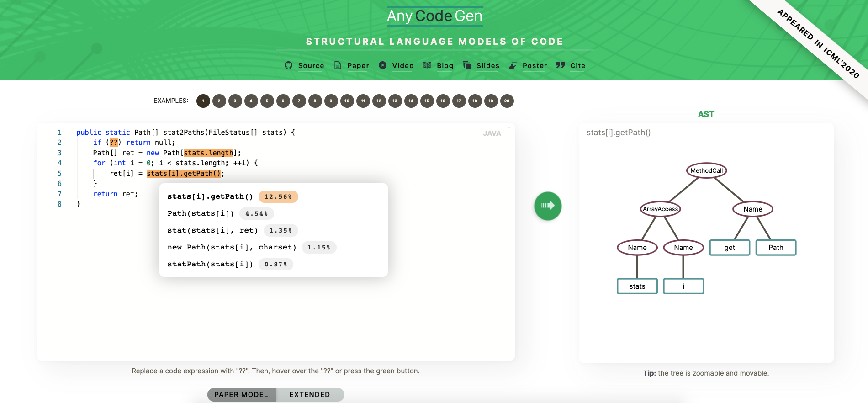
Task: Click the ArrayAccess node in AST
Action: pyautogui.click(x=661, y=209)
